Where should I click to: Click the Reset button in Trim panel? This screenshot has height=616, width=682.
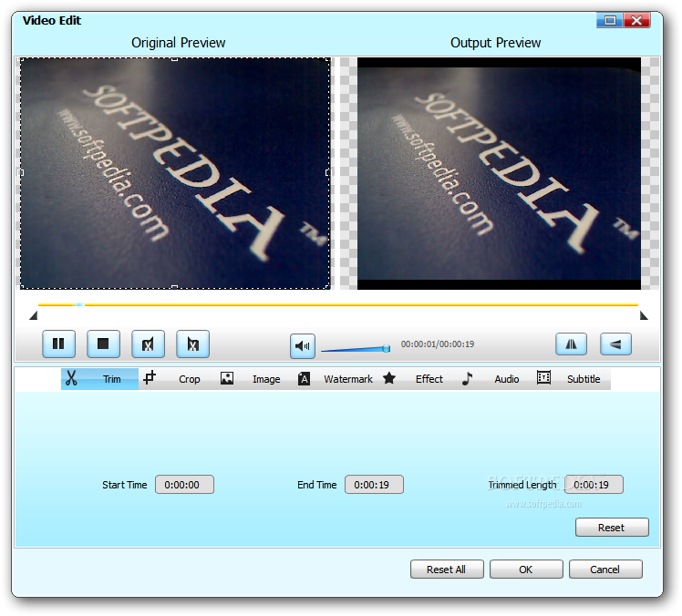pyautogui.click(x=612, y=528)
